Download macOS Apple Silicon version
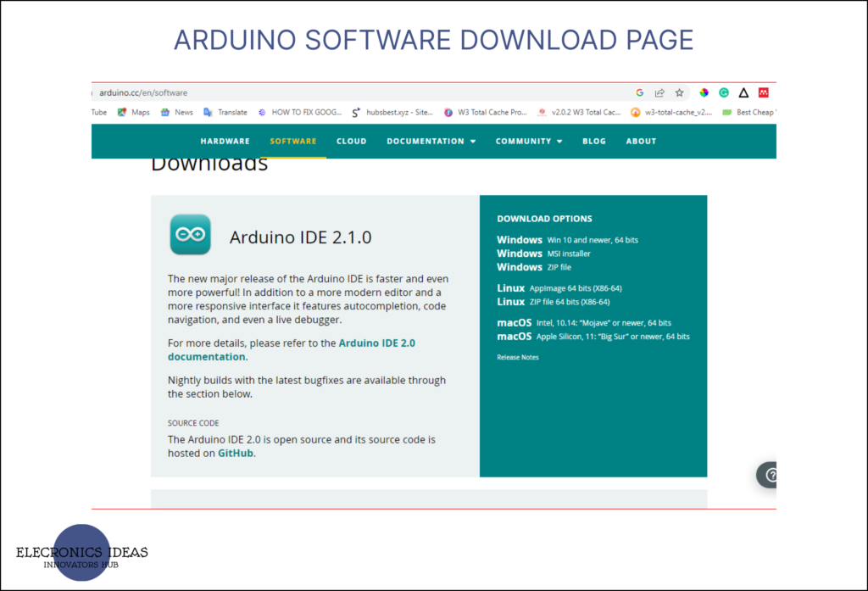 (x=593, y=337)
